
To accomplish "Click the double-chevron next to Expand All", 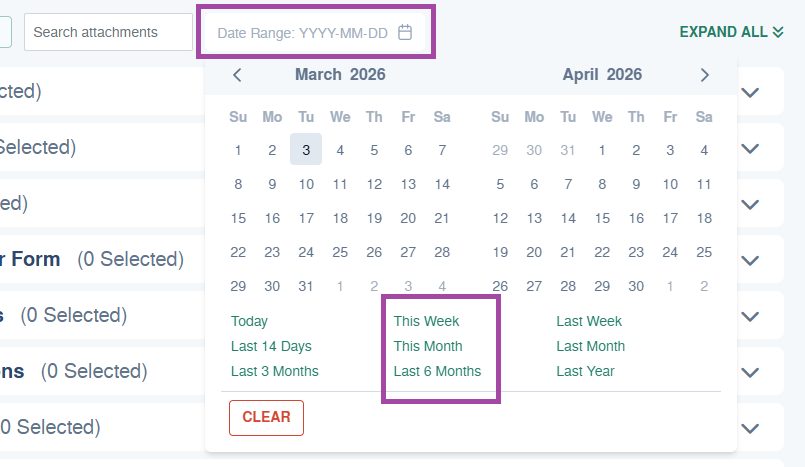I will (778, 32).
